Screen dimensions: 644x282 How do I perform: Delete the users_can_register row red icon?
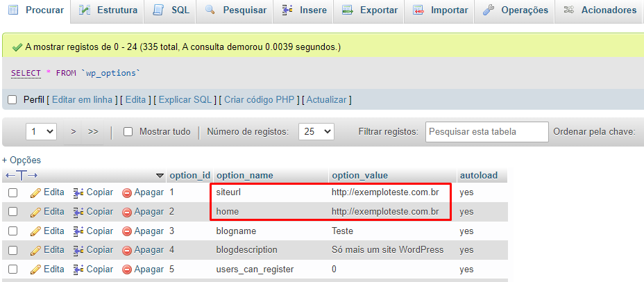point(127,269)
